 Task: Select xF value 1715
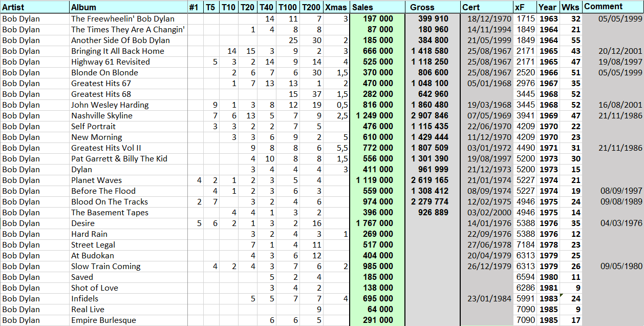(x=525, y=19)
